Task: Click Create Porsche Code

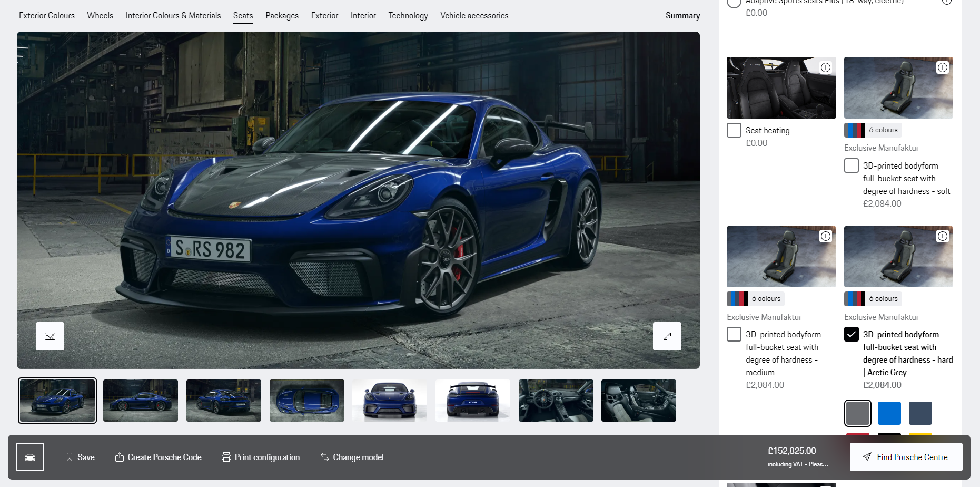Action: pos(158,457)
